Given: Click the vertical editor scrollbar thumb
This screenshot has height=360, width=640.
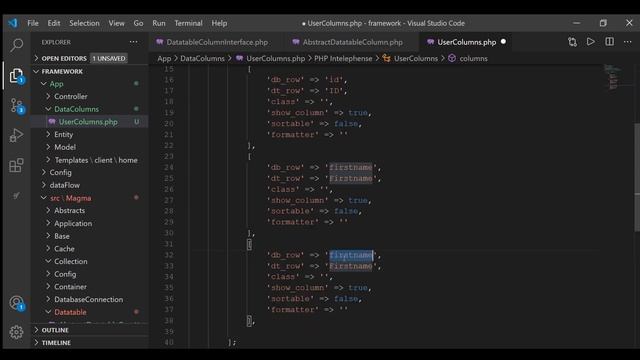Looking at the screenshot, I should [637, 178].
